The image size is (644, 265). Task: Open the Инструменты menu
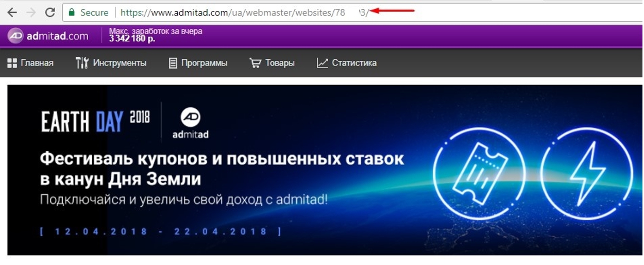120,63
